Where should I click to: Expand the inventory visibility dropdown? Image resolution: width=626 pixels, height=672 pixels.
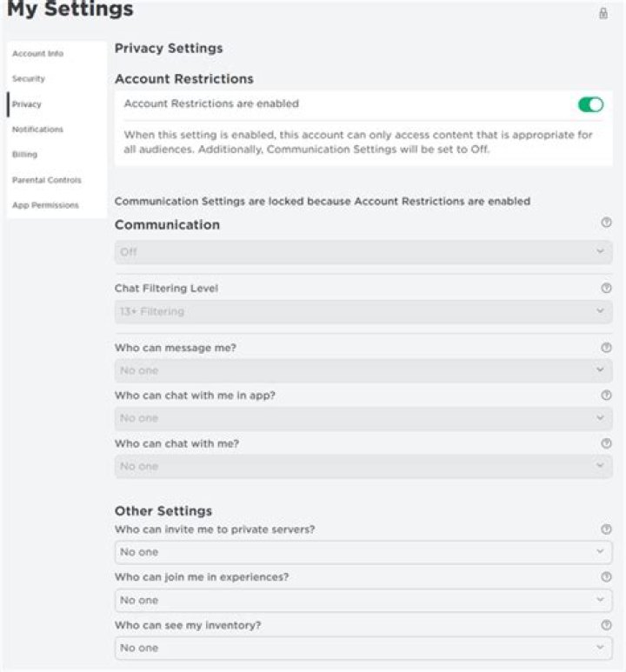363,648
